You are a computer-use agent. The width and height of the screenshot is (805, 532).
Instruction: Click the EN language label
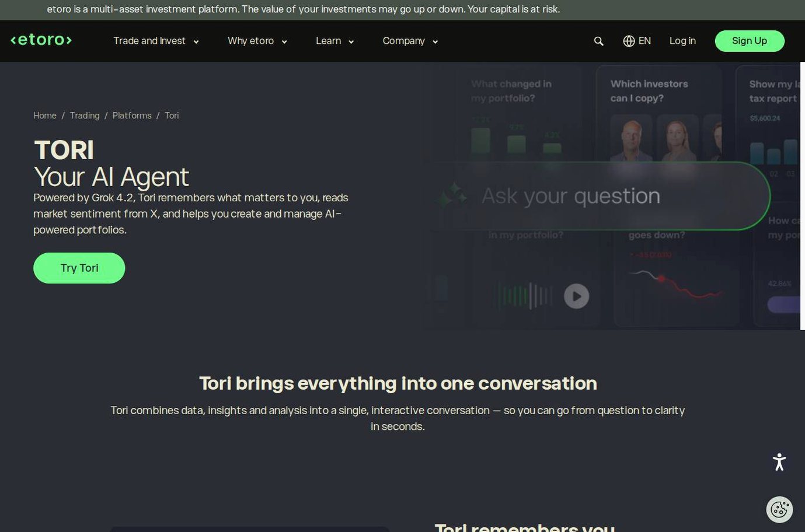[644, 41]
